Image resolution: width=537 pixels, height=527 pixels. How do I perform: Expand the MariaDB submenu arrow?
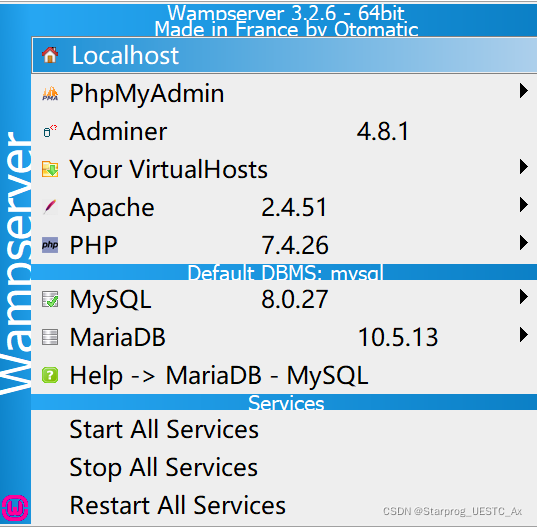pyautogui.click(x=523, y=335)
